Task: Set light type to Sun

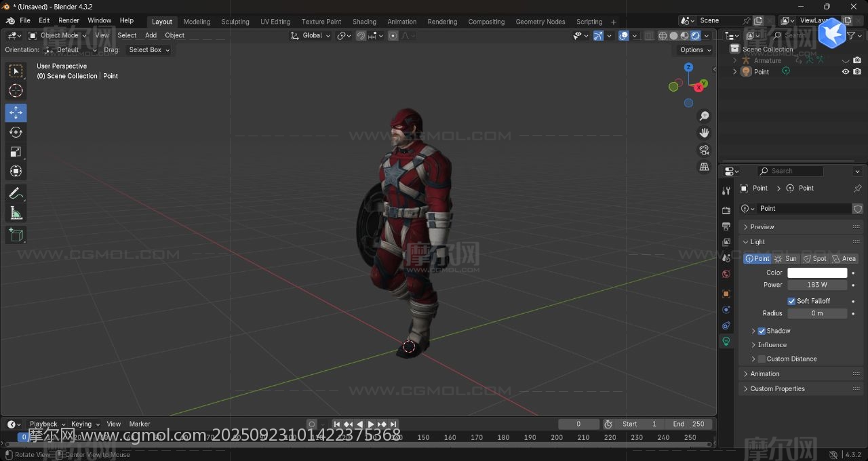Action: (786, 258)
